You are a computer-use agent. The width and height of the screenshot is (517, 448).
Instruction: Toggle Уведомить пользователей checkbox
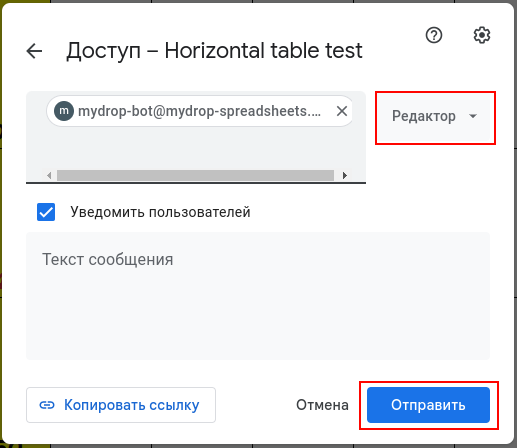click(x=46, y=212)
